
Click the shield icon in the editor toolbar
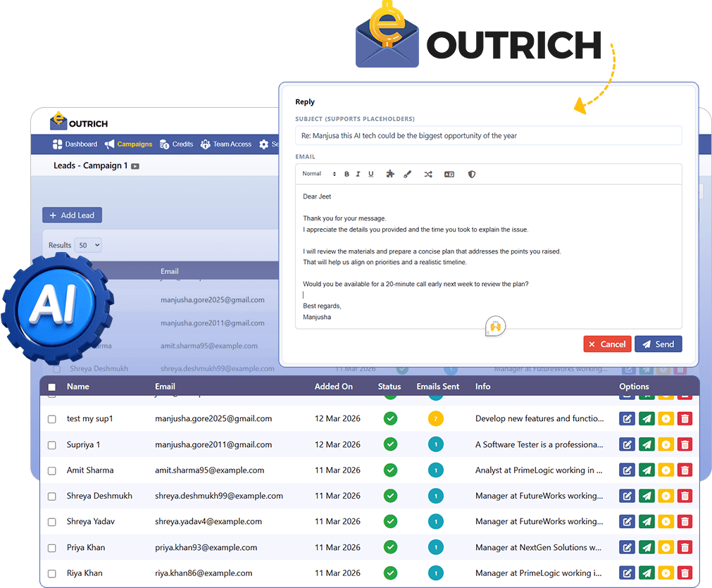coord(472,174)
